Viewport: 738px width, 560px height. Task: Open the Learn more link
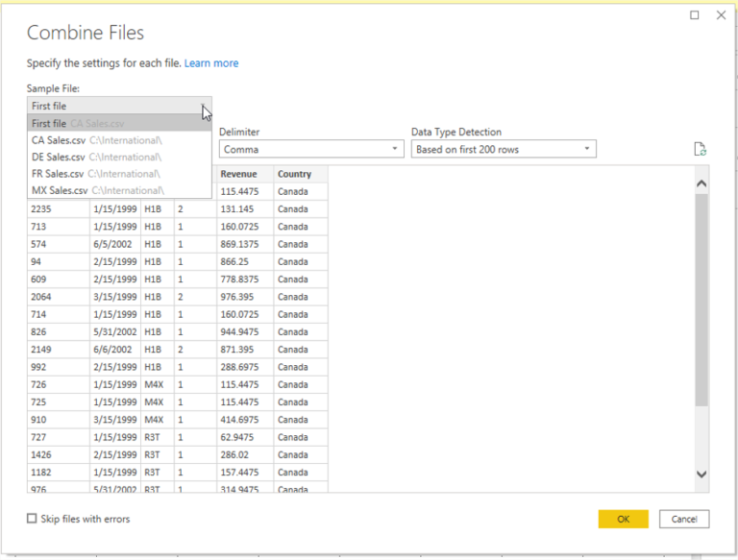211,63
